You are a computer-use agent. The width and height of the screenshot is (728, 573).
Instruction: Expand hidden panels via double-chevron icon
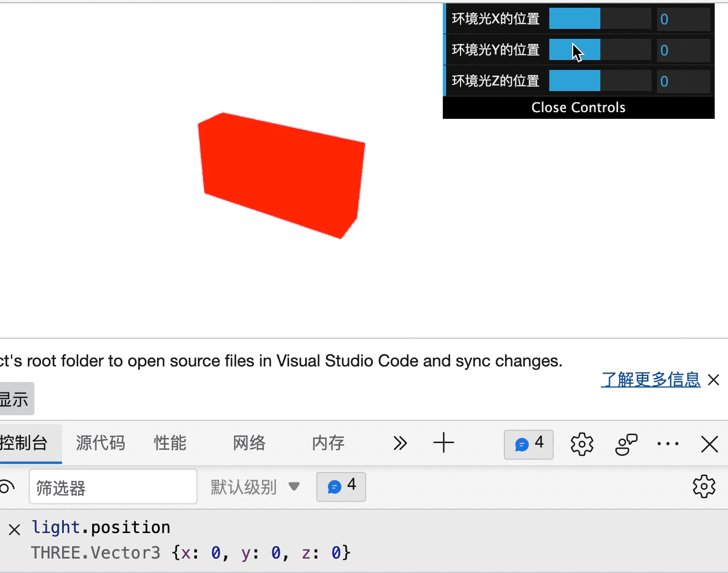400,443
